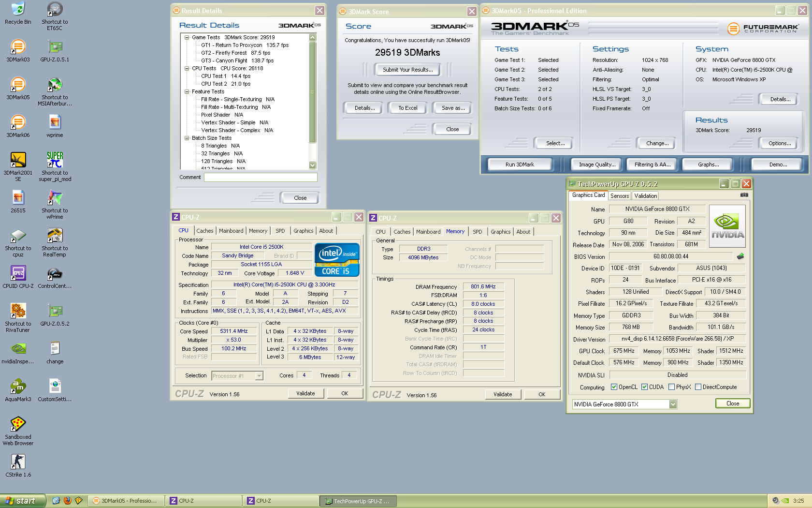This screenshot has height=508, width=812.
Task: Click To Excel button in 3DMark Score
Action: tap(407, 108)
